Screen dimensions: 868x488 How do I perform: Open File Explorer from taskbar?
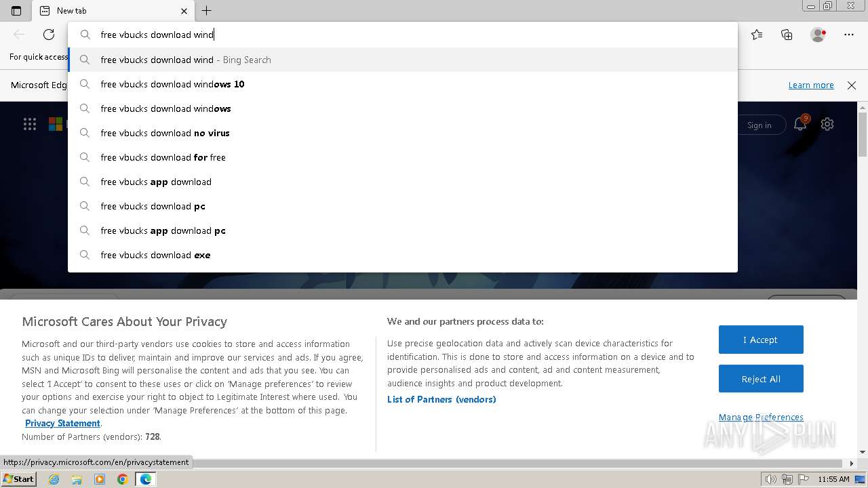point(77,479)
